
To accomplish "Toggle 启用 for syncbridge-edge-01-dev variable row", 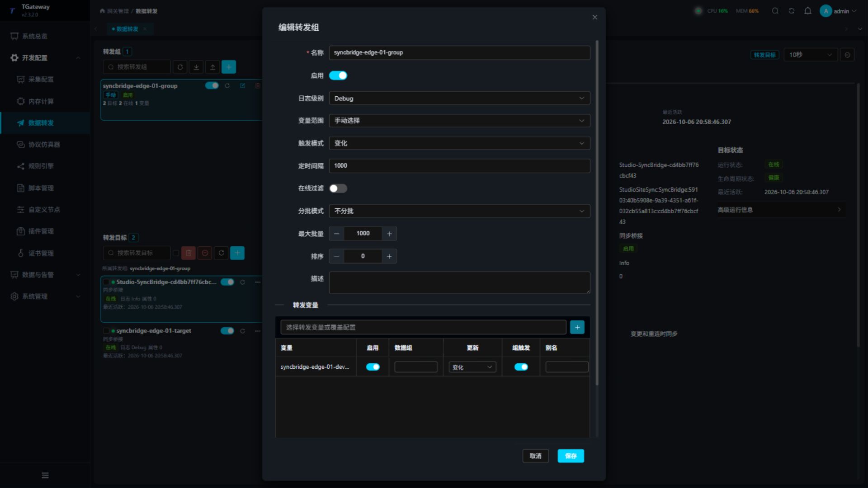I will (373, 367).
